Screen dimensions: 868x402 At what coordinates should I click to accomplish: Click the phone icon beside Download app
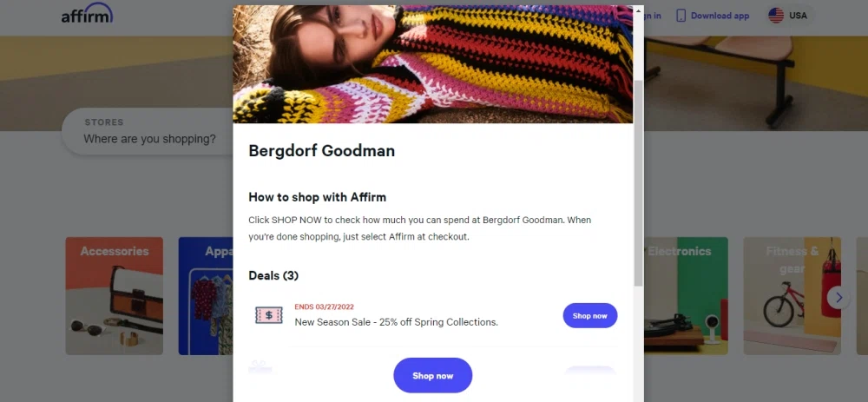pyautogui.click(x=681, y=16)
